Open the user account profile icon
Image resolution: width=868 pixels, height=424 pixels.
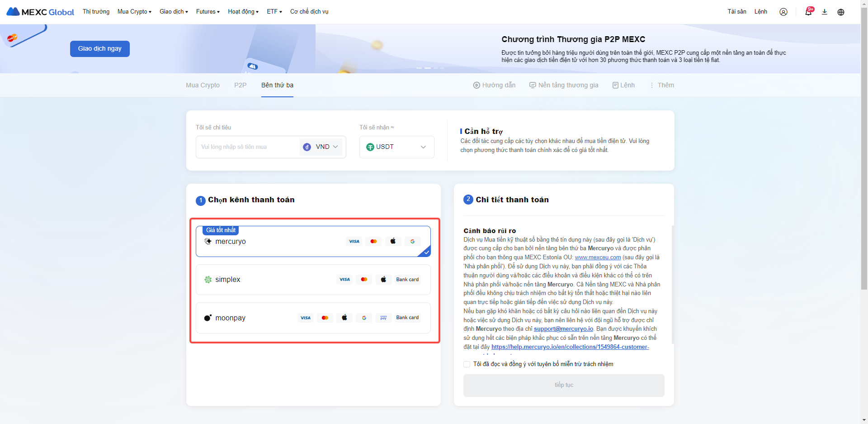pyautogui.click(x=783, y=12)
